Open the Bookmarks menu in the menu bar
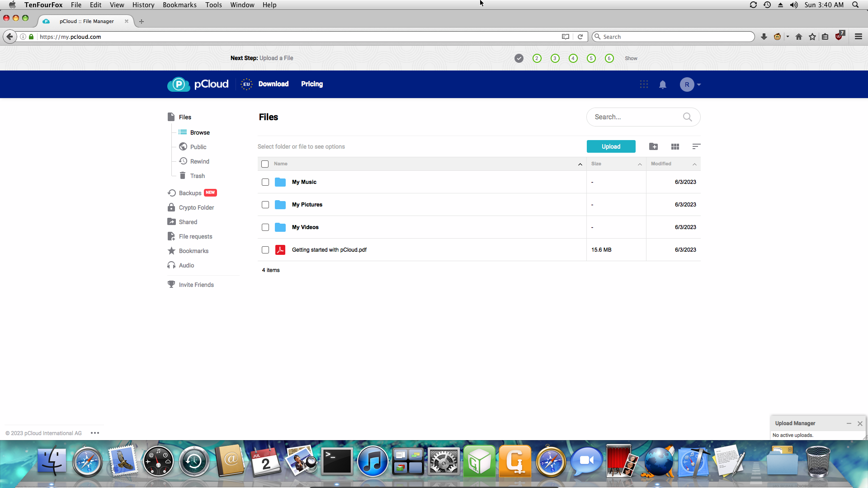This screenshot has width=868, height=488. point(179,5)
